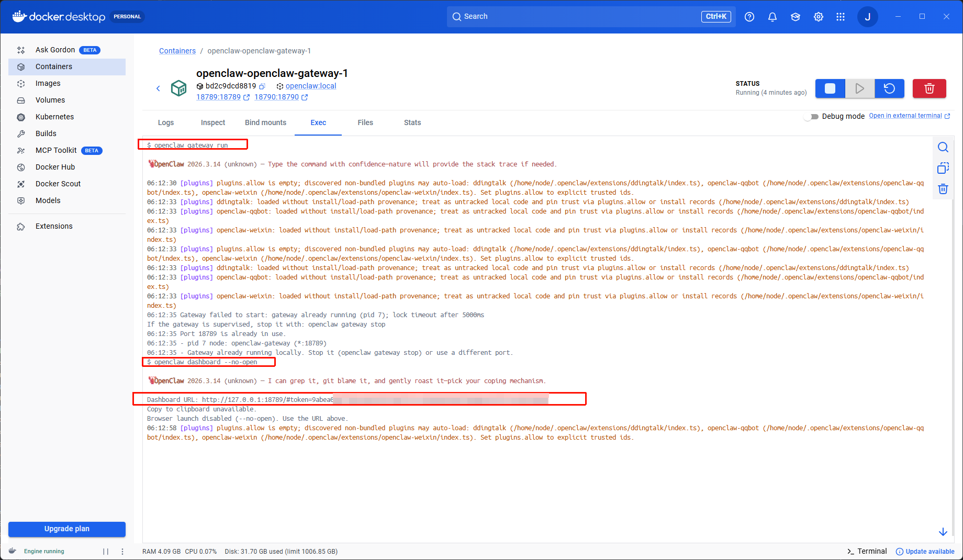Search the terminal output

pyautogui.click(x=943, y=147)
